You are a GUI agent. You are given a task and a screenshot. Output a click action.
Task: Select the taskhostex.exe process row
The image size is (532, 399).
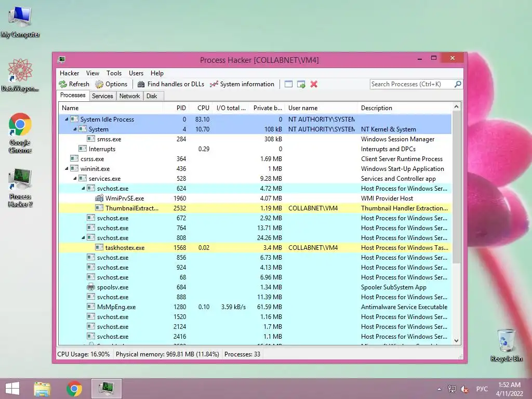tap(255, 248)
